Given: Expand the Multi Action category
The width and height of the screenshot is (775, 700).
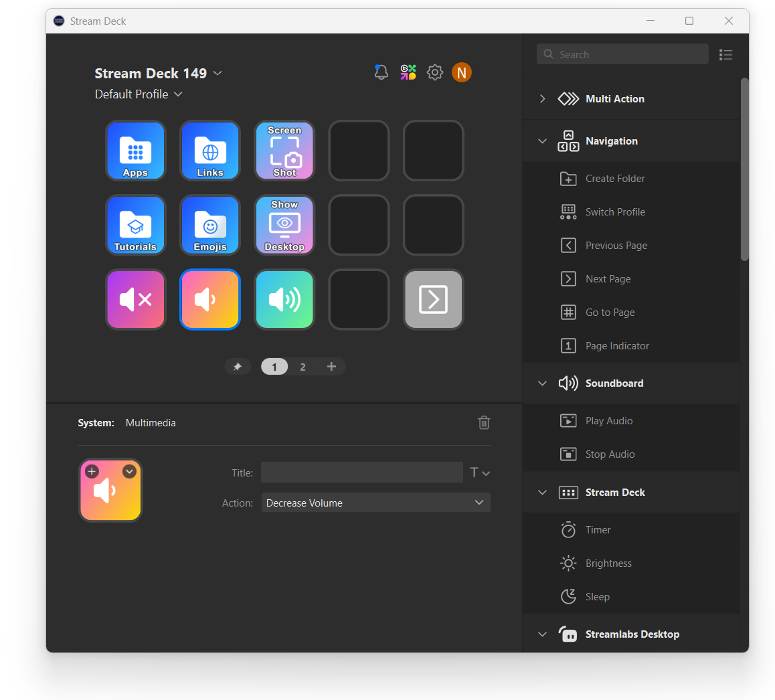Looking at the screenshot, I should [x=542, y=99].
